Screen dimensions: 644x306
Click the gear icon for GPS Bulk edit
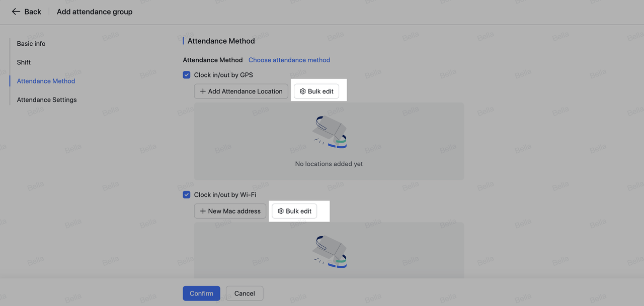[x=302, y=91]
